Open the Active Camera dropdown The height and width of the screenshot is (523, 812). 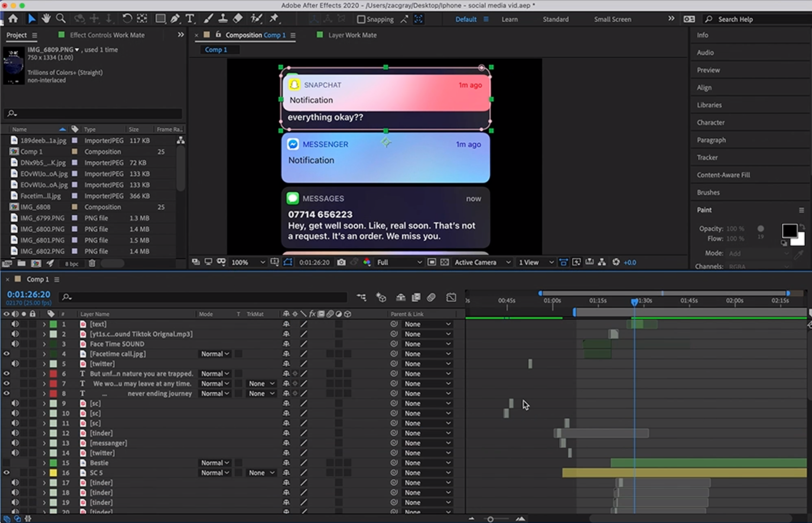(482, 262)
